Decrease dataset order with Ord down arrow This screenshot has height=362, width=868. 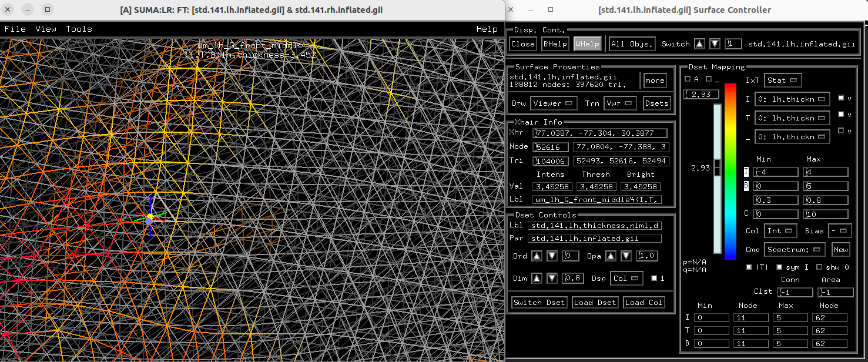pyautogui.click(x=552, y=256)
